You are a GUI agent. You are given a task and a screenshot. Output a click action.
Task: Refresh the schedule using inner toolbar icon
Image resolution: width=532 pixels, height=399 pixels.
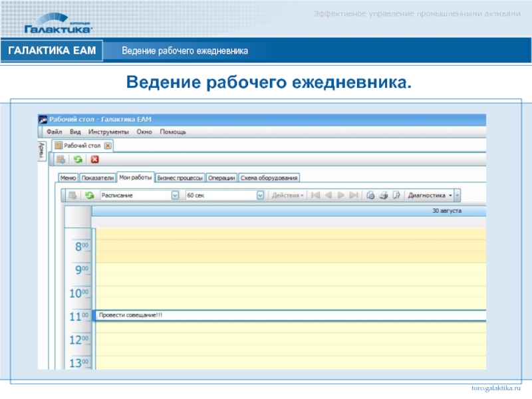point(88,196)
